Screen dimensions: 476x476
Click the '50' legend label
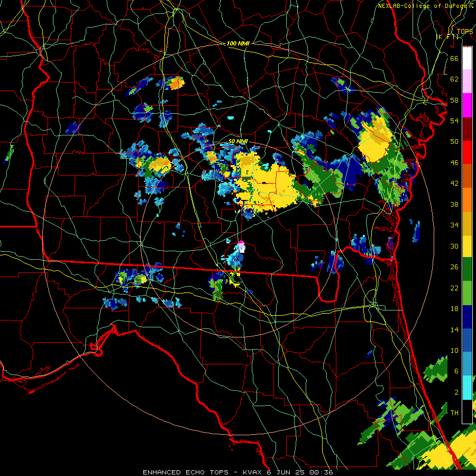click(454, 141)
